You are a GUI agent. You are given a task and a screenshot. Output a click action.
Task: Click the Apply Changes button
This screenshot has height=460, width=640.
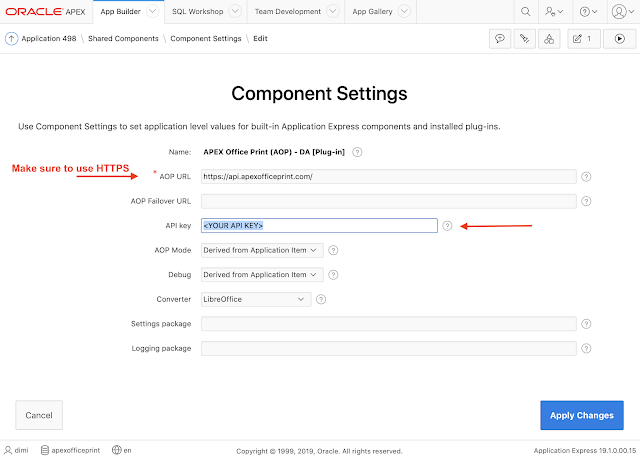pos(583,414)
